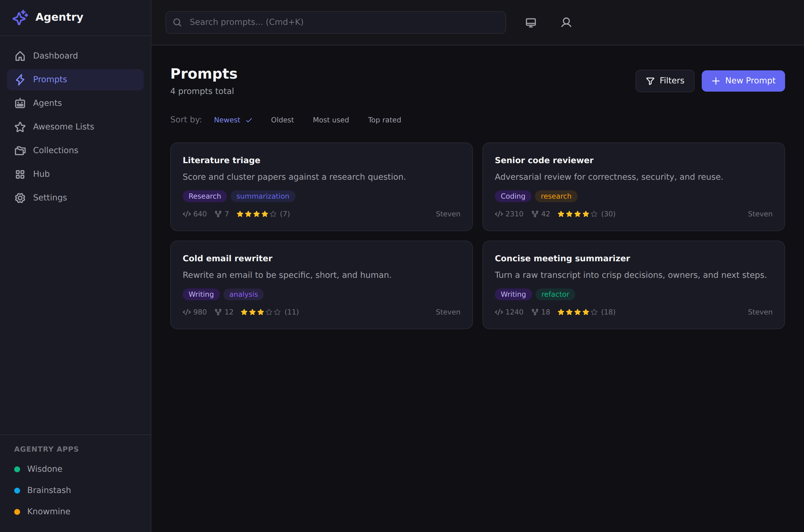Click the search magnifier icon
The width and height of the screenshot is (804, 532).
coord(177,22)
